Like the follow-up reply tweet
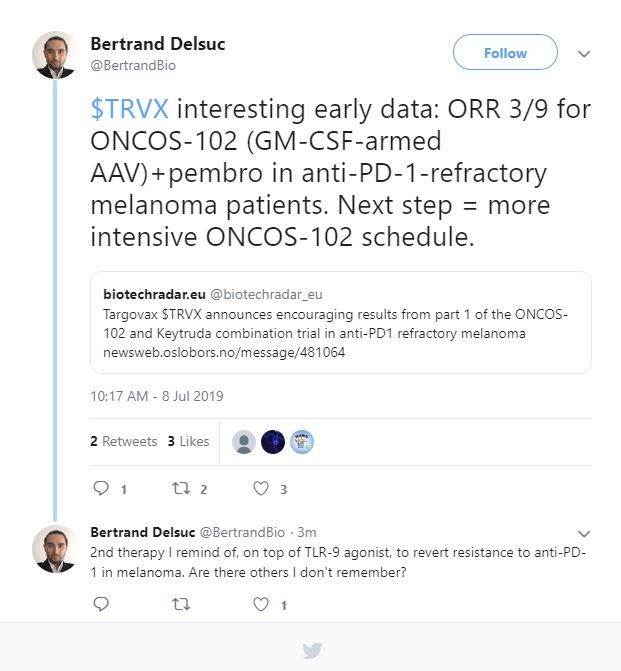Screen dimensions: 621x671 click(261, 604)
